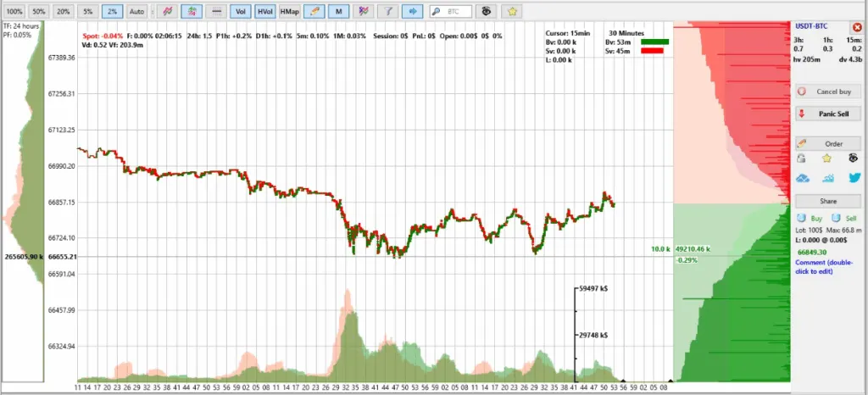This screenshot has width=868, height=395.
Task: Click the PF: 0.05% label
Action: [x=18, y=35]
